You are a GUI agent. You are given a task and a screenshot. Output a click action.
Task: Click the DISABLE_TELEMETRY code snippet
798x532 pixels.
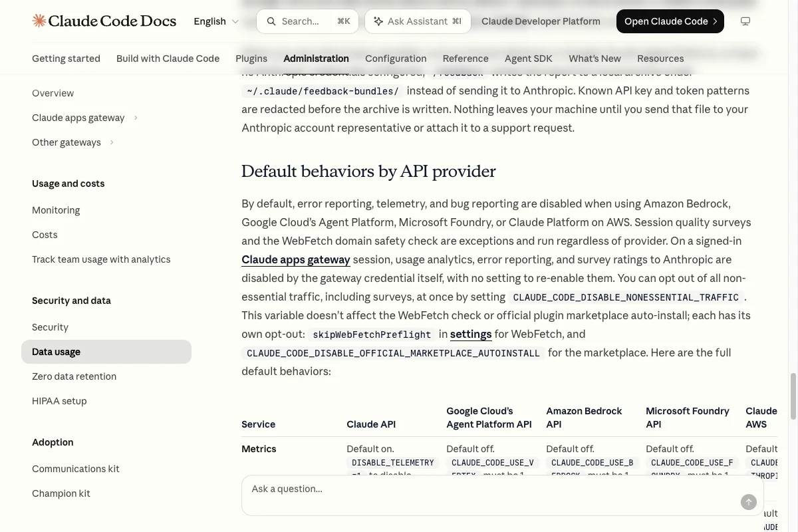(x=393, y=462)
